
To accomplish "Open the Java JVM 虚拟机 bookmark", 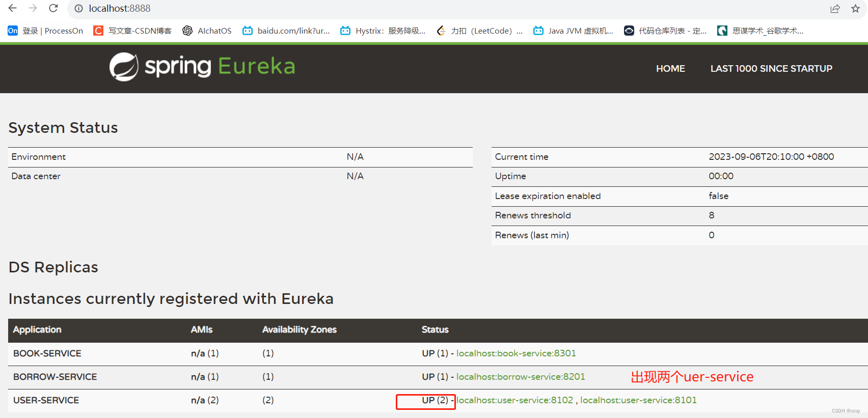I will 573,31.
